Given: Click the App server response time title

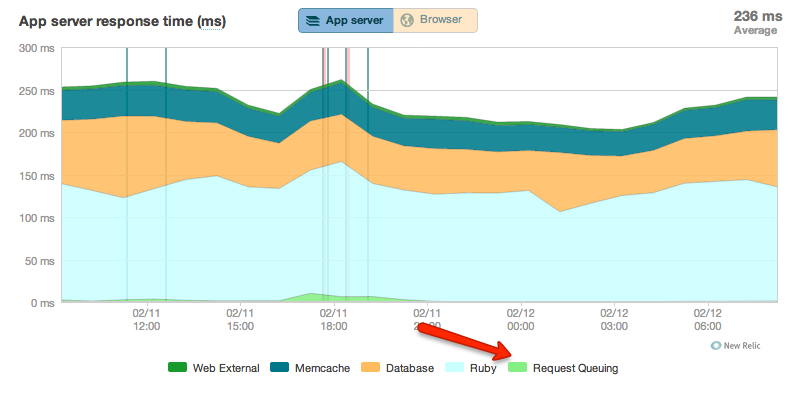Looking at the screenshot, I should coord(122,22).
